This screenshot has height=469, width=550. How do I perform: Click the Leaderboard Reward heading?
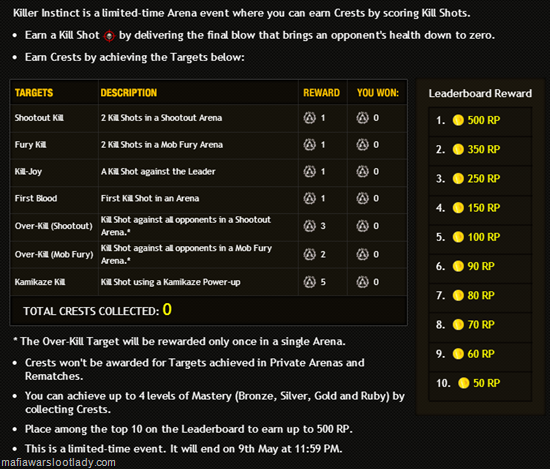pos(480,93)
